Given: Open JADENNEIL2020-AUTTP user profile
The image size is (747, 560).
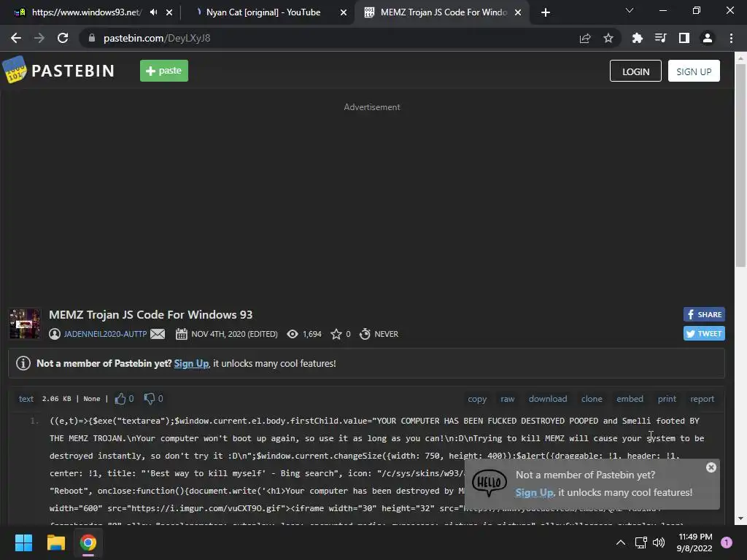Looking at the screenshot, I should [105, 334].
